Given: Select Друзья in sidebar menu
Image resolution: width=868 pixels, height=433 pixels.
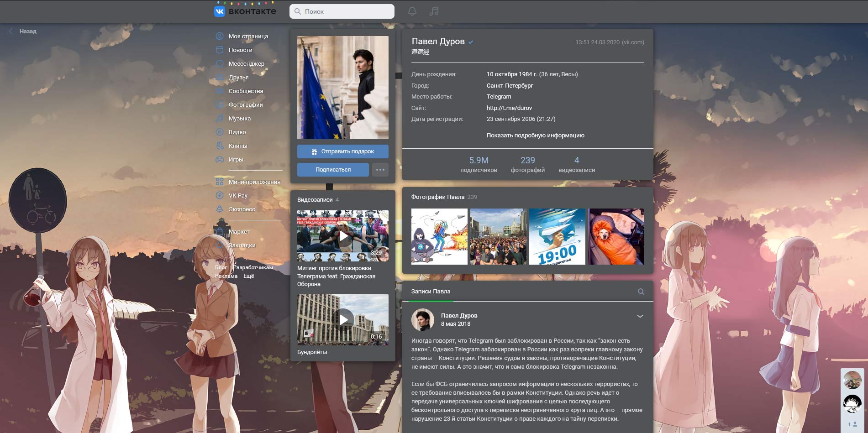Looking at the screenshot, I should click(239, 77).
